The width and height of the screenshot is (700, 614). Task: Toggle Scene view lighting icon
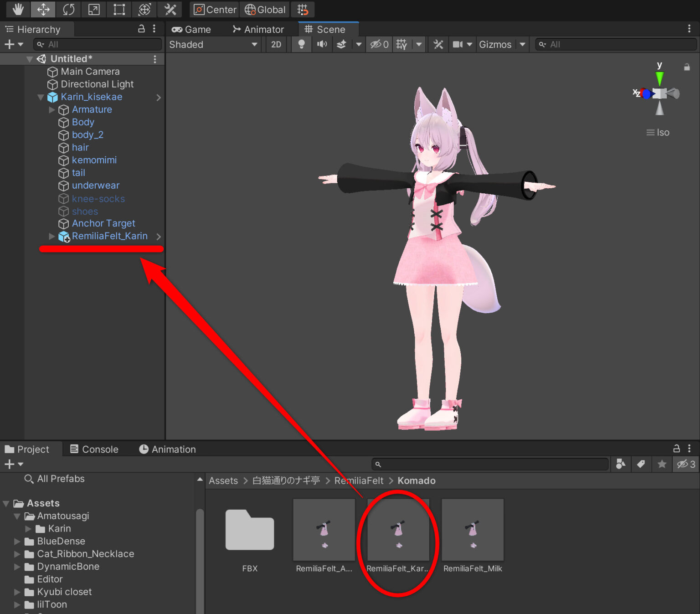click(301, 44)
